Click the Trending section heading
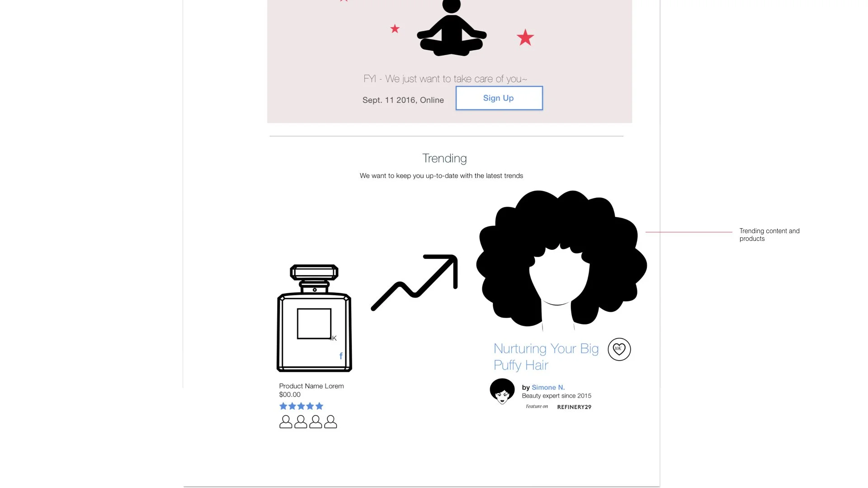This screenshot has height=488, width=868. (444, 159)
